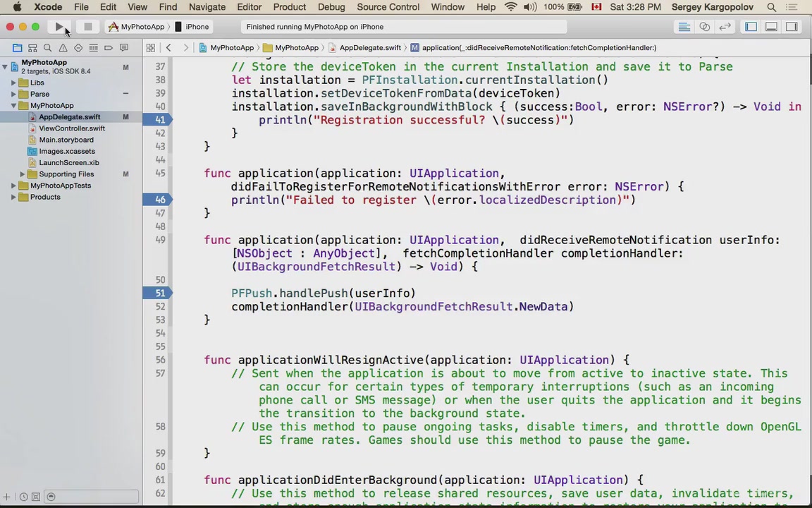Toggle the Debug area visibility

point(771,26)
